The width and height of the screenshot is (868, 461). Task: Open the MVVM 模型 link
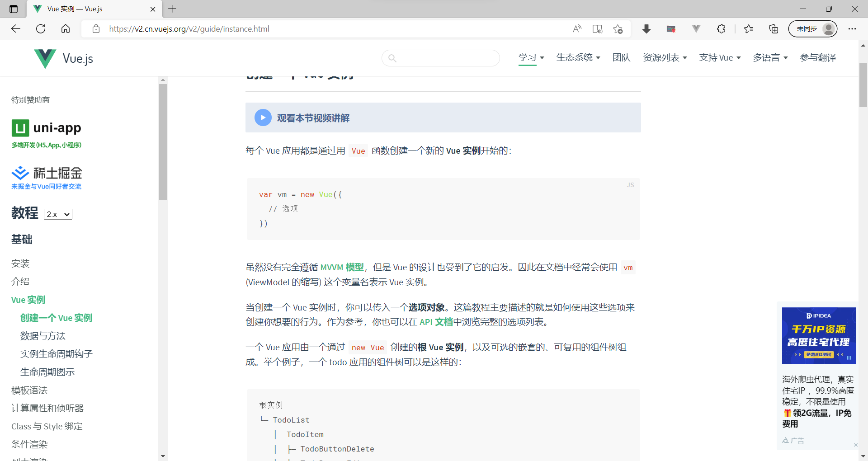(342, 267)
